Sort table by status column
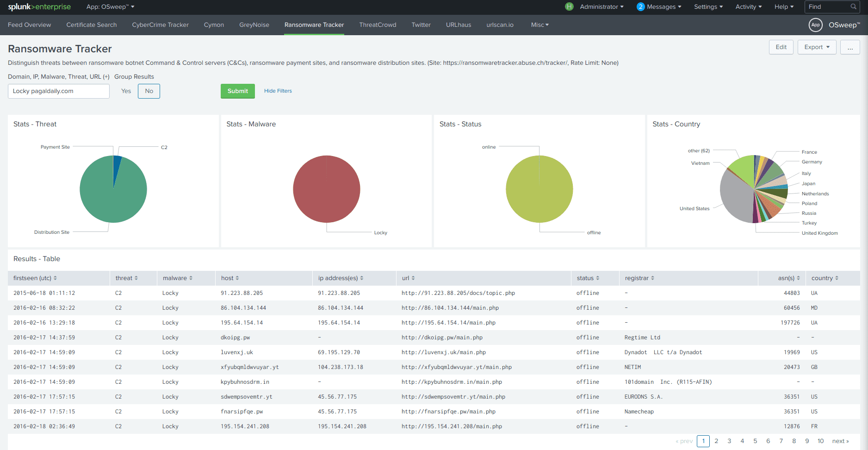 (x=588, y=278)
